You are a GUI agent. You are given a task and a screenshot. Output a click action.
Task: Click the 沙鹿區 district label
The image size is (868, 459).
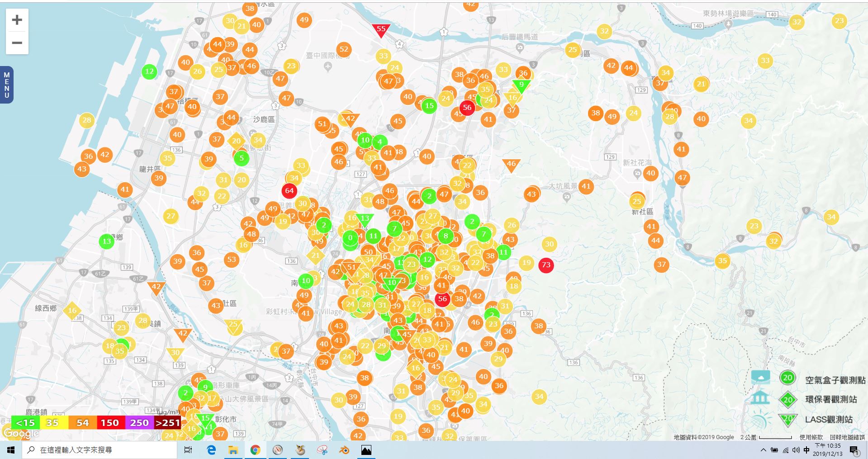(x=264, y=119)
